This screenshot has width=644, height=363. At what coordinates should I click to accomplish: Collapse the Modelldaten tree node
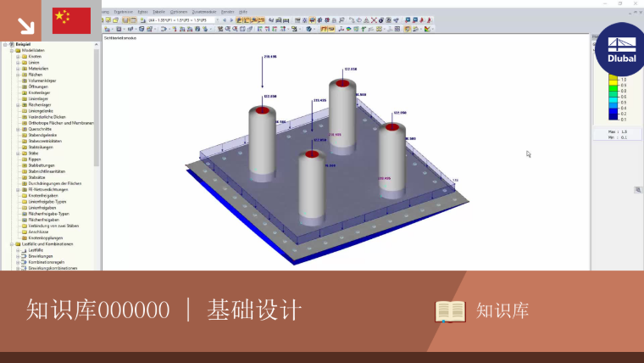(12, 51)
